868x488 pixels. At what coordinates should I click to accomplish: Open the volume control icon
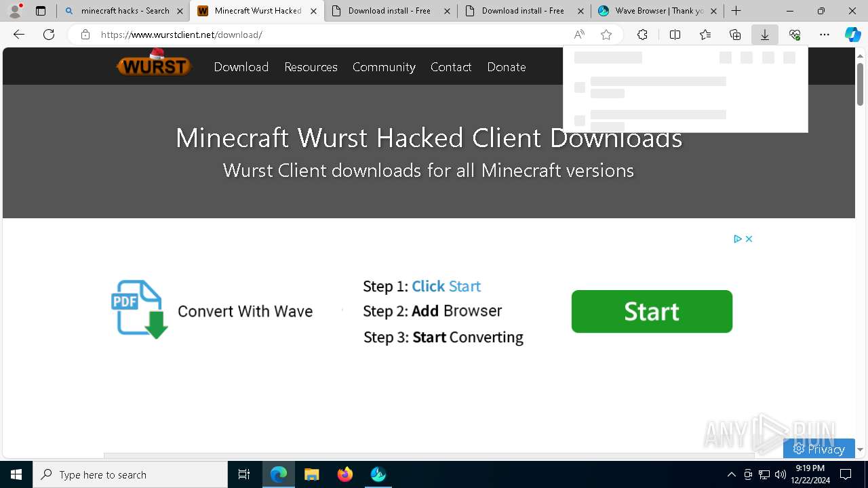[x=781, y=474]
